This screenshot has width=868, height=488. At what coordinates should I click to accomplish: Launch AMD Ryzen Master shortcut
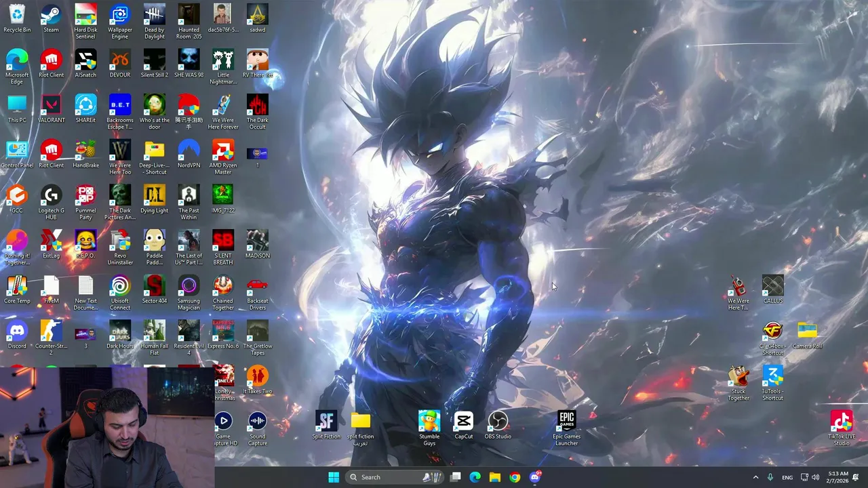point(223,157)
